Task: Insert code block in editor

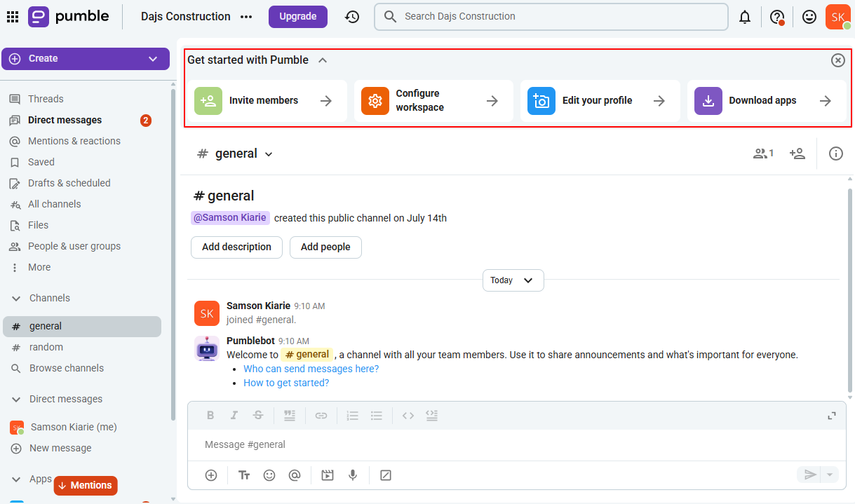Action: pyautogui.click(x=432, y=416)
